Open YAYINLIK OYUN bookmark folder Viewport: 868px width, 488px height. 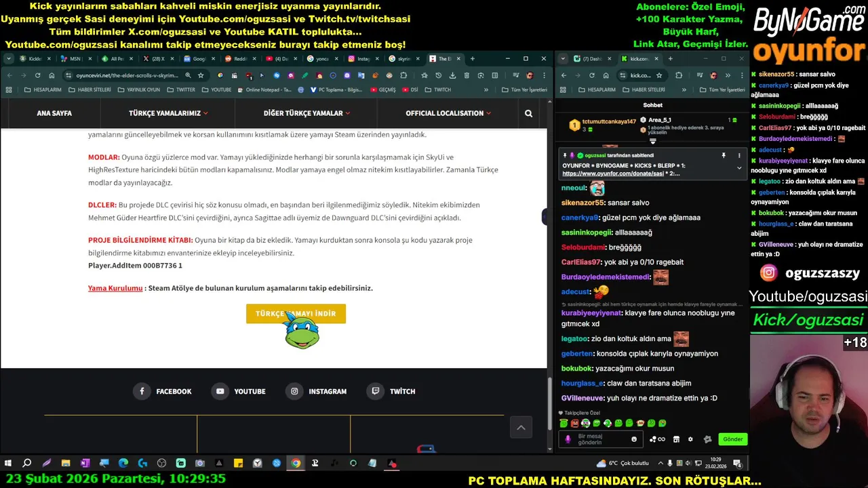point(139,89)
